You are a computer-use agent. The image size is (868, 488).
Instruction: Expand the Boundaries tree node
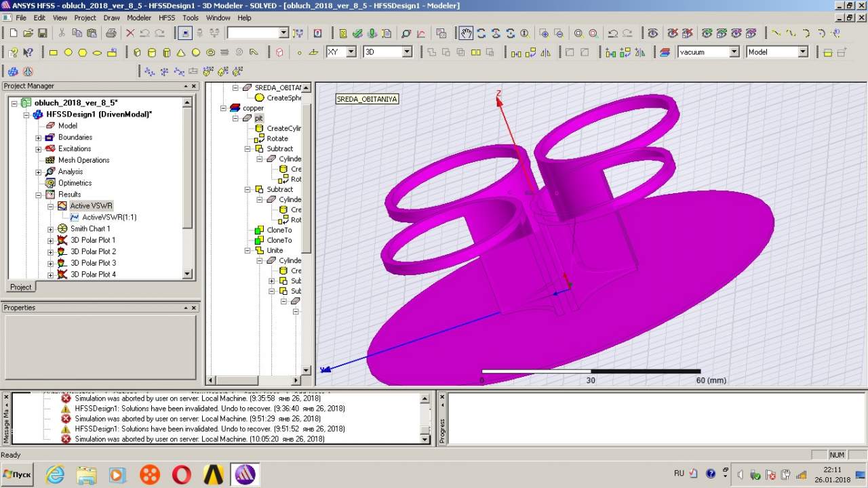(x=39, y=138)
